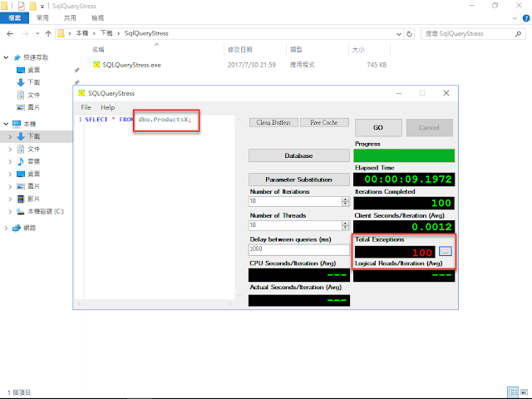Sort by 大小 column header
532x399 pixels.
[358, 50]
